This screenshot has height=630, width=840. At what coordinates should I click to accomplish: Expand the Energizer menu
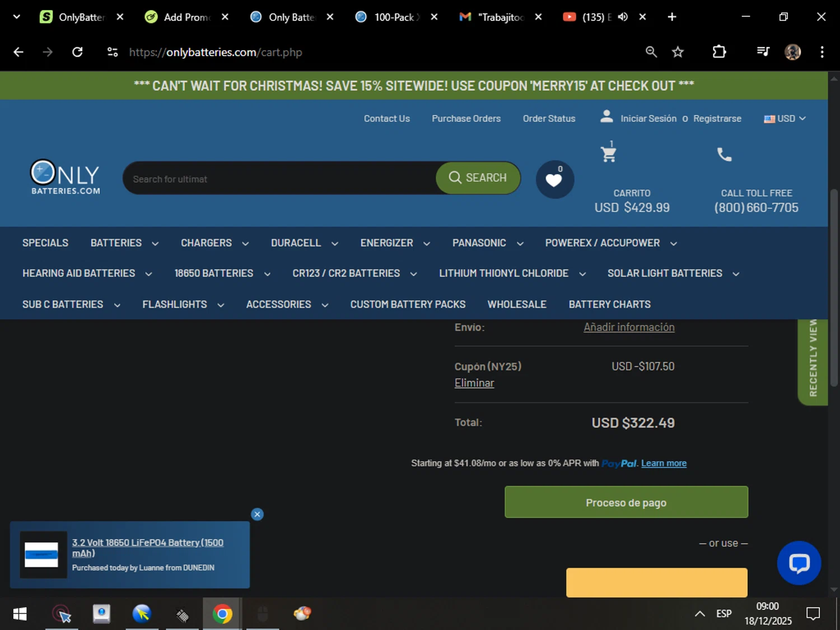[x=395, y=243]
